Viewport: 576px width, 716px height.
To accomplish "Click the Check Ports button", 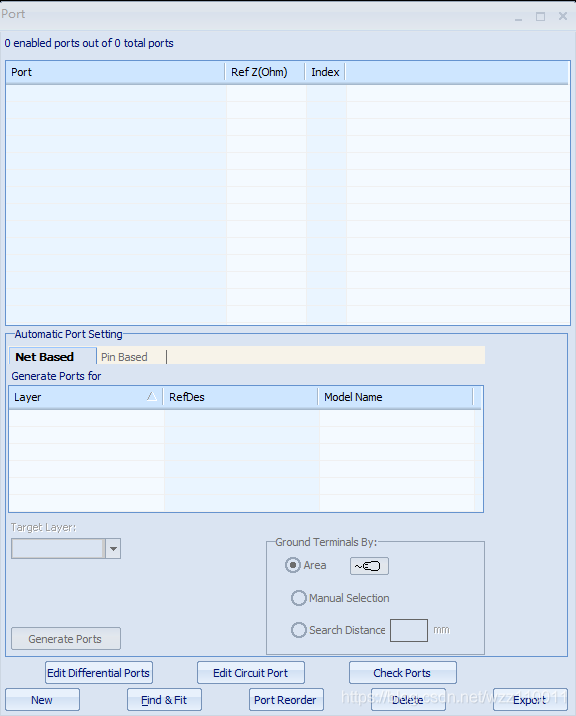I will pos(402,673).
